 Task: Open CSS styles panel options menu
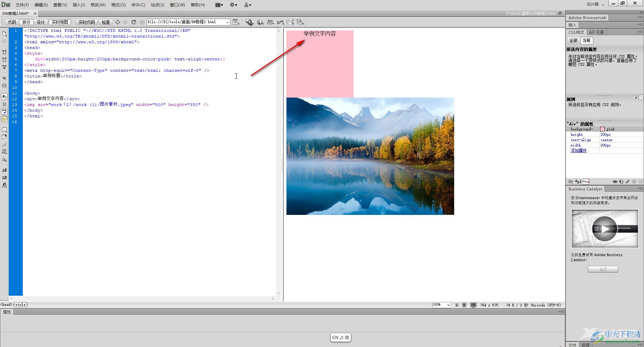coord(640,32)
